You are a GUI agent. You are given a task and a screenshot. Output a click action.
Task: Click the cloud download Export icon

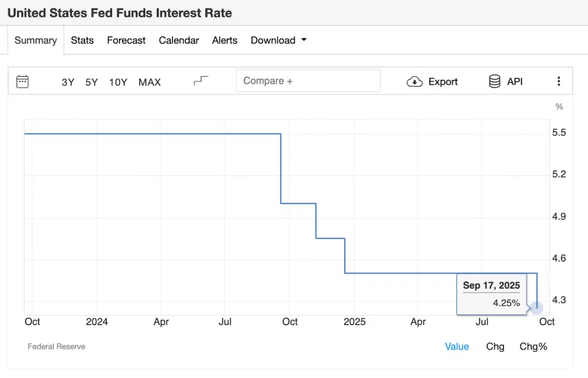[x=415, y=81]
